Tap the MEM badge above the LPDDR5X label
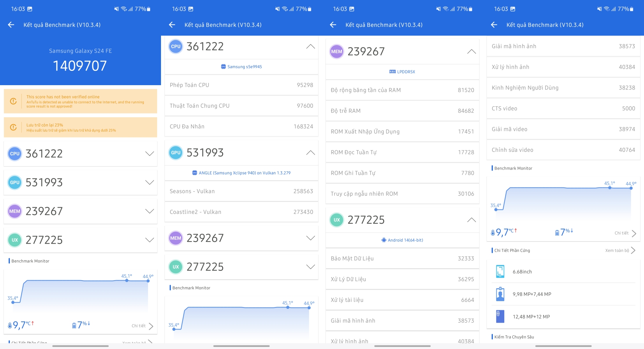Image resolution: width=644 pixels, height=349 pixels. coord(337,52)
